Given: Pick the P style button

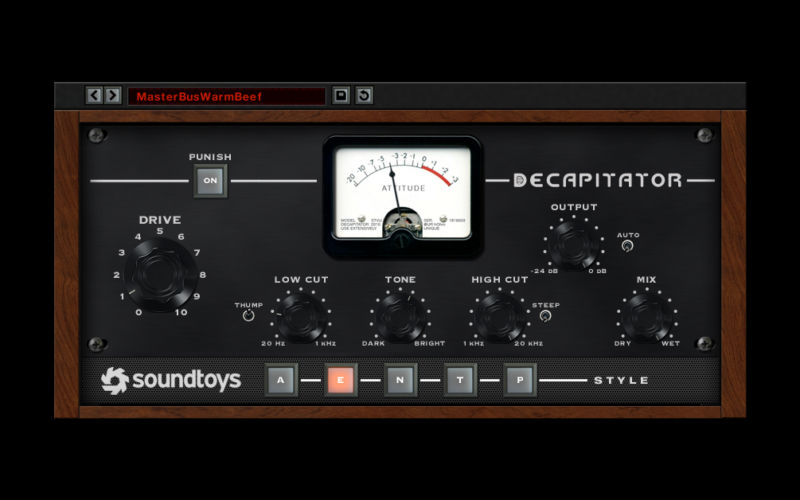Looking at the screenshot, I should pyautogui.click(x=520, y=380).
